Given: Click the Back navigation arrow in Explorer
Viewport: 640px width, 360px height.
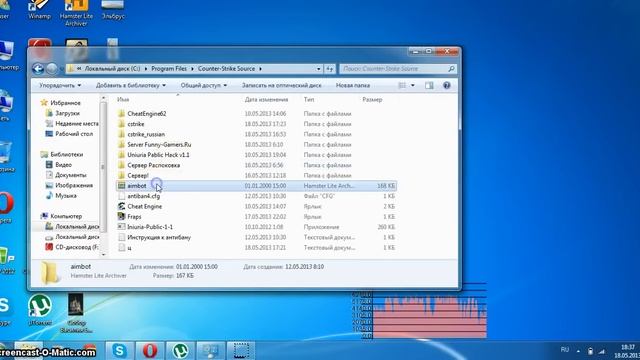Looking at the screenshot, I should (x=38, y=69).
